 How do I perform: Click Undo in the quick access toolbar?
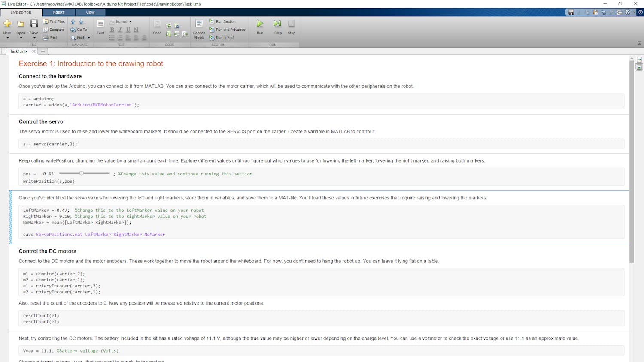click(x=603, y=12)
